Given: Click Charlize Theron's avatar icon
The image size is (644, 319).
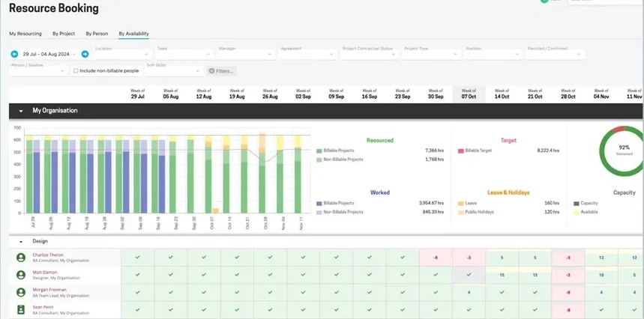Looking at the screenshot, I should [x=21, y=257].
